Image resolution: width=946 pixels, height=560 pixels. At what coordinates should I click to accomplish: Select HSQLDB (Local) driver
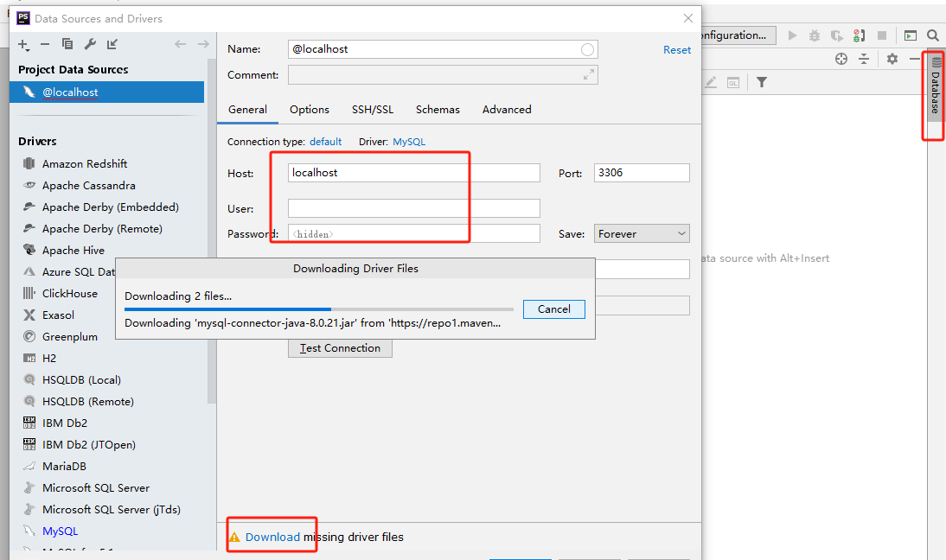(x=81, y=380)
